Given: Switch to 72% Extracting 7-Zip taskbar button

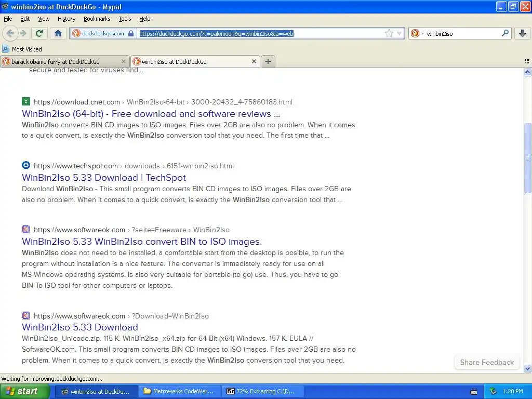Looking at the screenshot, I should pyautogui.click(x=262, y=392).
